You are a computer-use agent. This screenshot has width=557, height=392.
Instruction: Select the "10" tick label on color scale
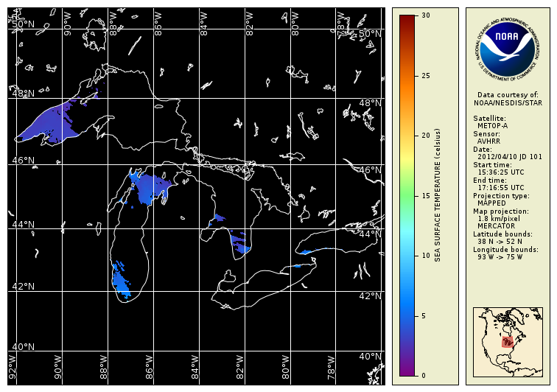(x=426, y=256)
